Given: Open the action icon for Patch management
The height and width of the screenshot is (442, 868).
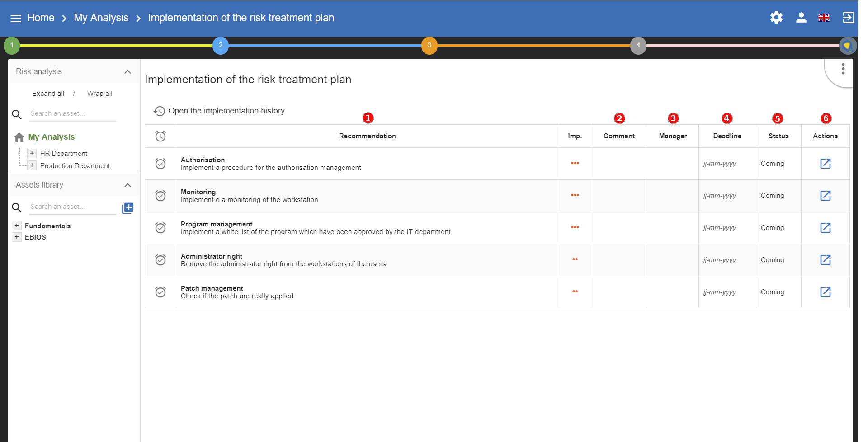Looking at the screenshot, I should (x=825, y=292).
